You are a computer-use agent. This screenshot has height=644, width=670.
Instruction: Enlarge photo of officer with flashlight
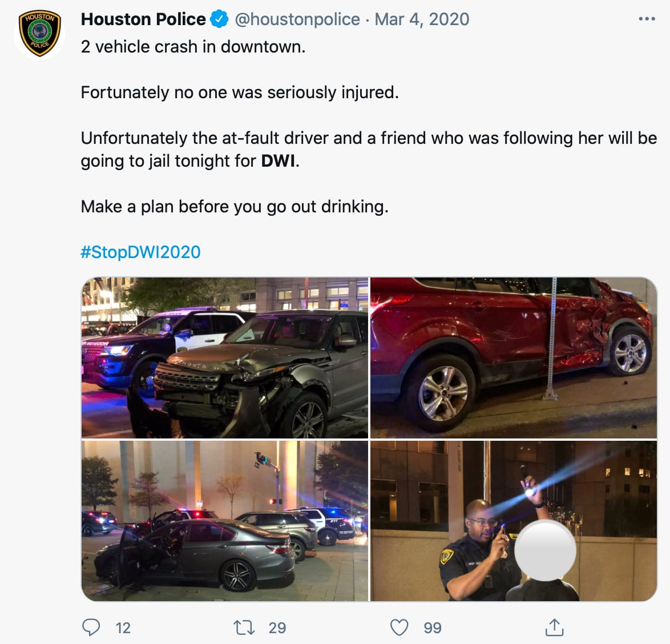[514, 521]
